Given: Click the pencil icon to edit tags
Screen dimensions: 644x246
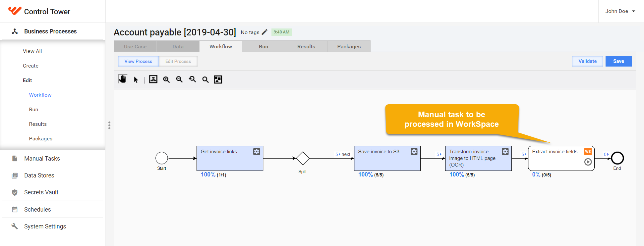Looking at the screenshot, I should tap(264, 32).
